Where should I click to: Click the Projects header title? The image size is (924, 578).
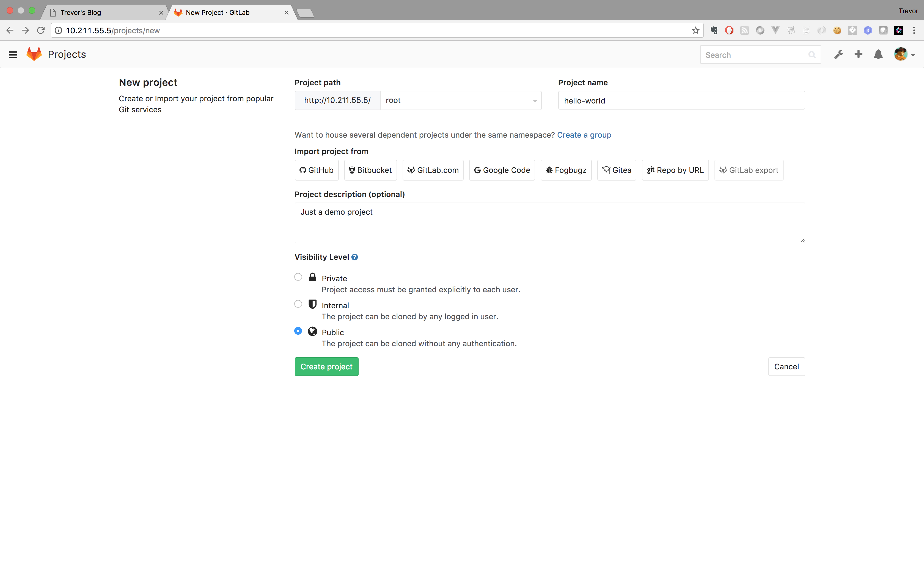67,54
